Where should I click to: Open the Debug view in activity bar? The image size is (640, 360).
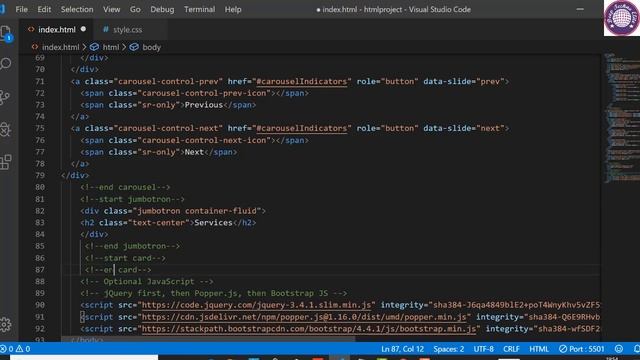click(x=5, y=129)
